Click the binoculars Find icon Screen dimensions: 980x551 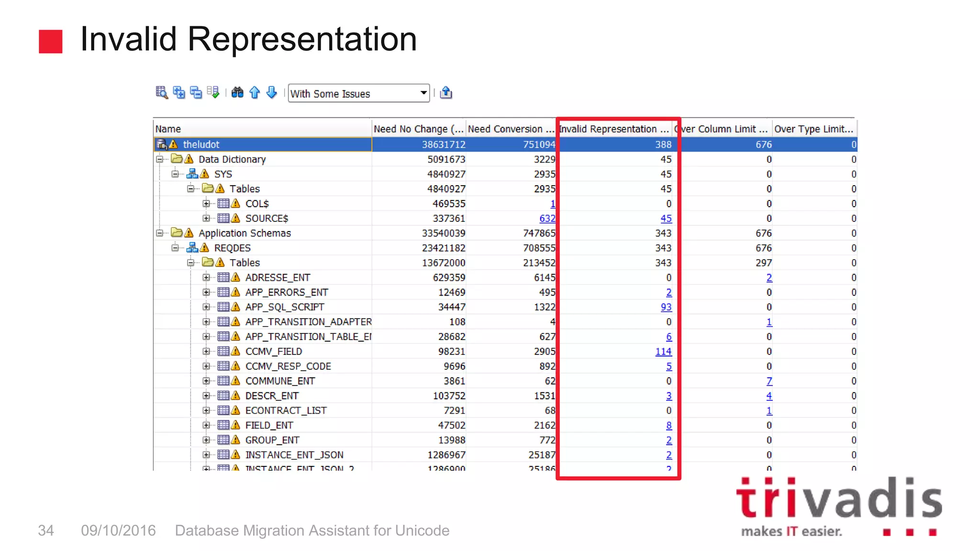click(x=237, y=92)
